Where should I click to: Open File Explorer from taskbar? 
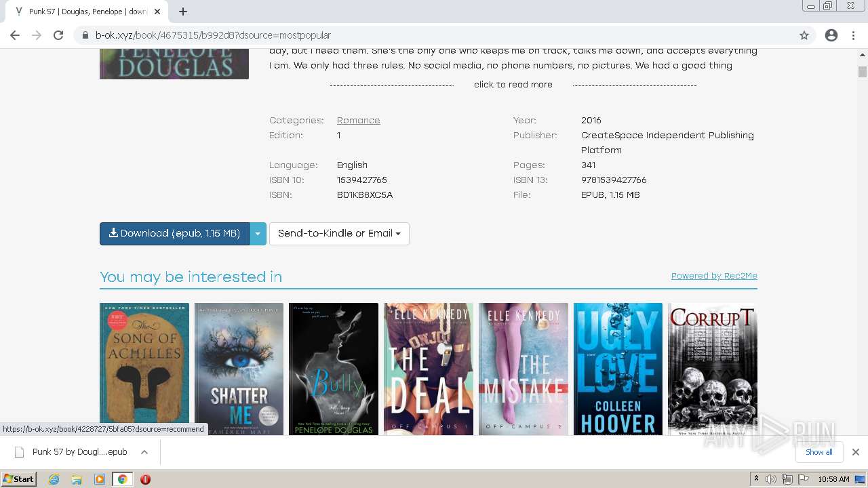pyautogui.click(x=77, y=479)
